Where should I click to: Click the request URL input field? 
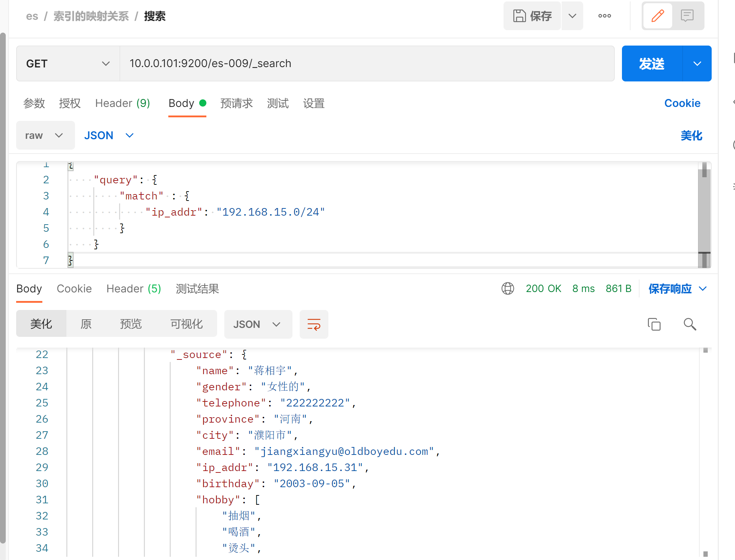pyautogui.click(x=367, y=63)
